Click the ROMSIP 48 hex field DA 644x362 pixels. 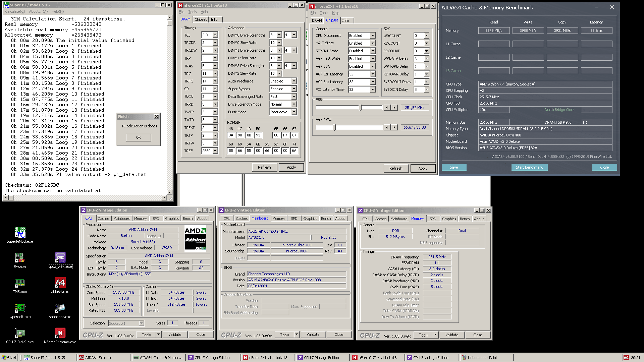click(x=231, y=135)
